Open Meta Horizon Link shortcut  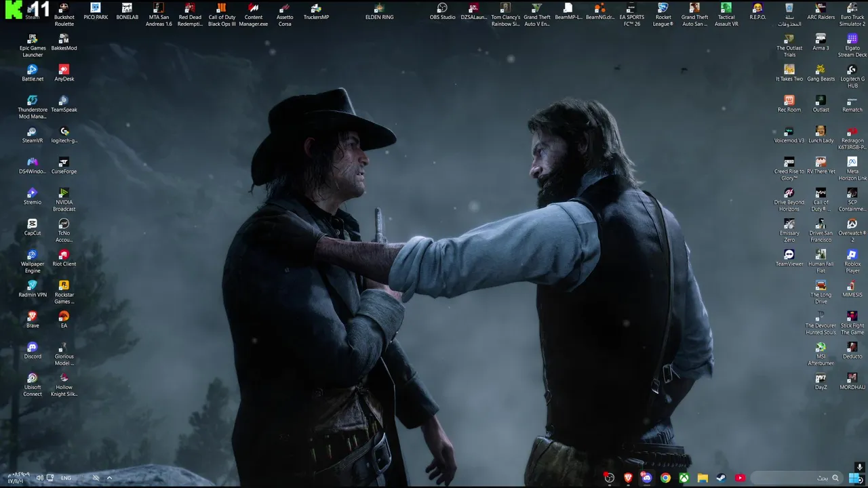(x=852, y=168)
